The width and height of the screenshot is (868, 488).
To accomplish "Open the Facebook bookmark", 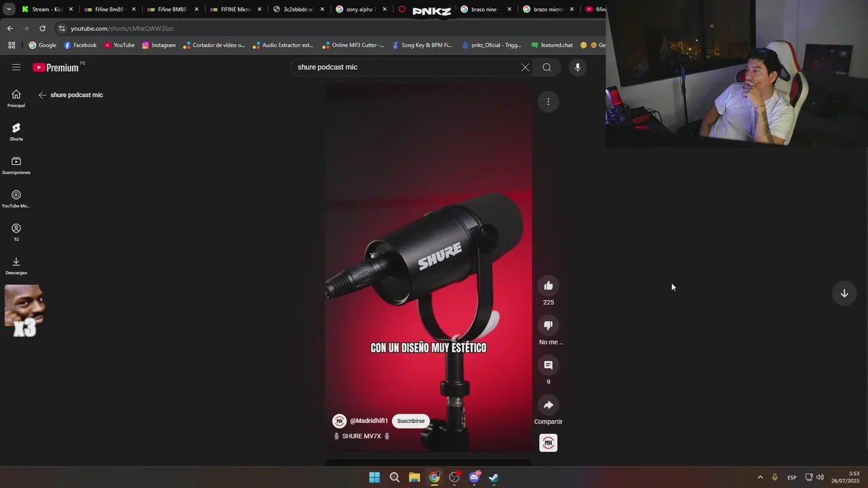I will point(80,45).
